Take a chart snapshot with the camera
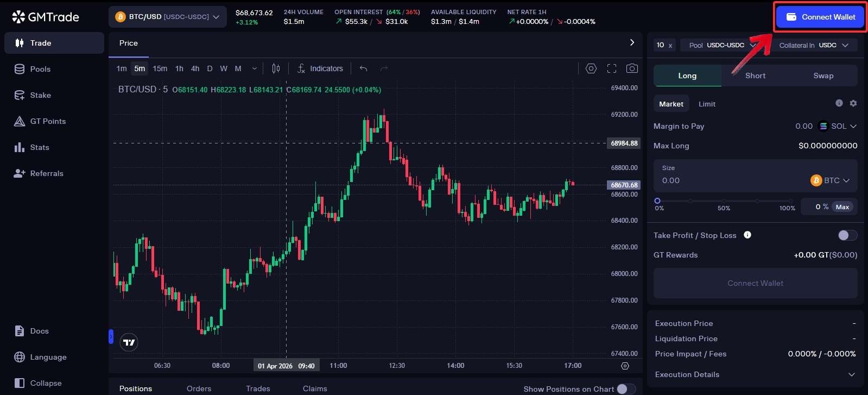The image size is (868, 395). [x=632, y=68]
